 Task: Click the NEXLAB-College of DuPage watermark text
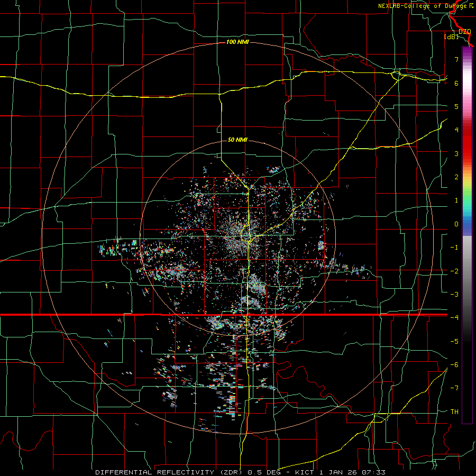click(425, 6)
